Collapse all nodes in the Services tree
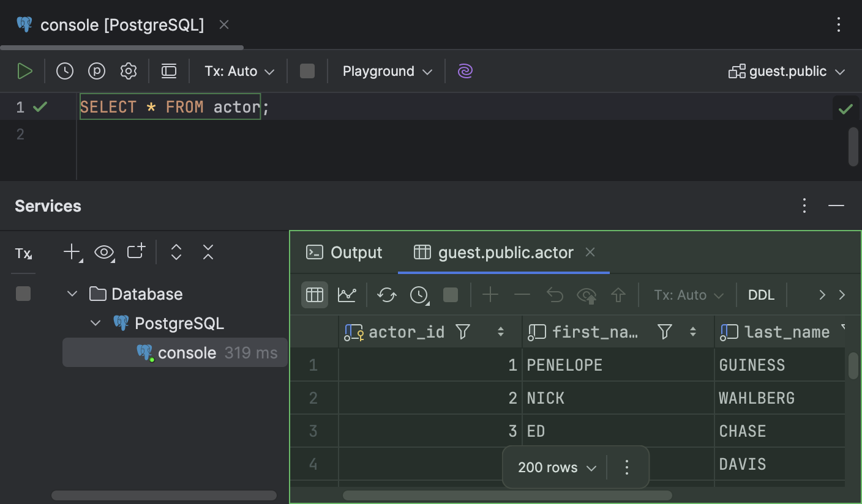Image resolution: width=862 pixels, height=504 pixels. (208, 251)
